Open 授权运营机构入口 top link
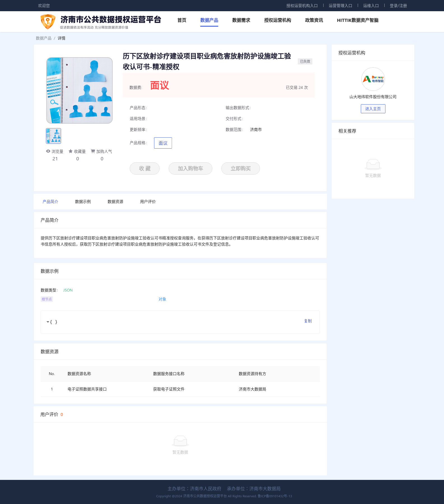444x504 pixels. click(302, 6)
